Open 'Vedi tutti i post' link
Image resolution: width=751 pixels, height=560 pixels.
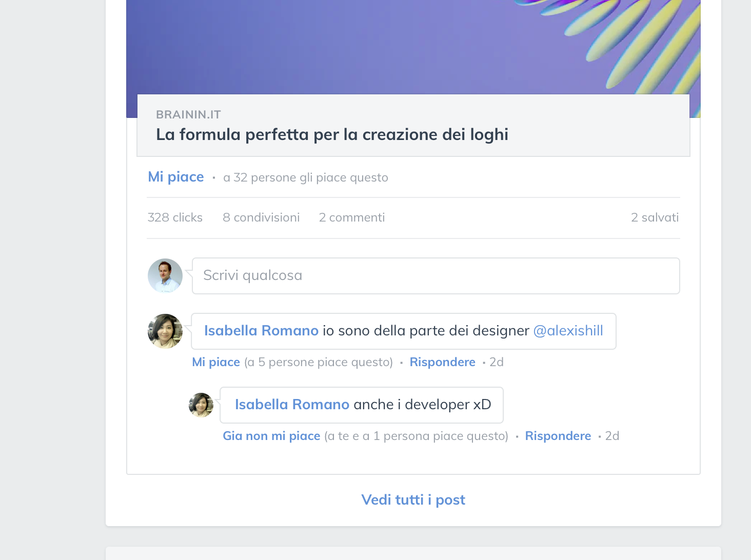[x=413, y=499]
